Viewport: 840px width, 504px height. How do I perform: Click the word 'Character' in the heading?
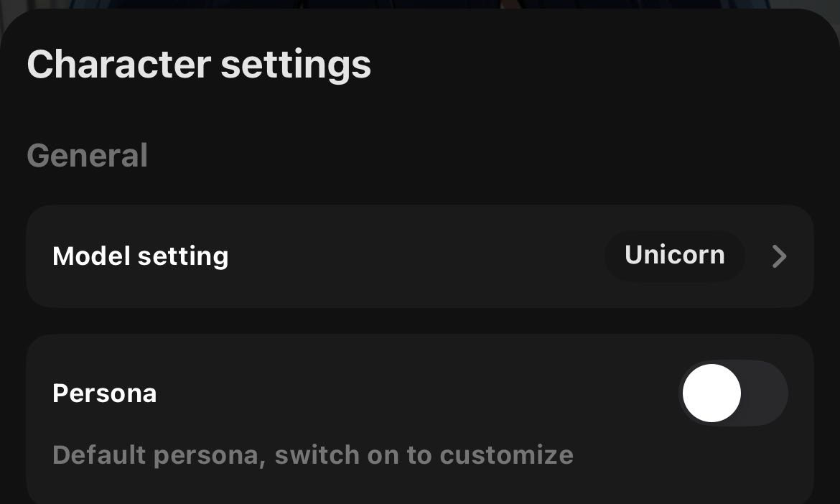click(119, 65)
